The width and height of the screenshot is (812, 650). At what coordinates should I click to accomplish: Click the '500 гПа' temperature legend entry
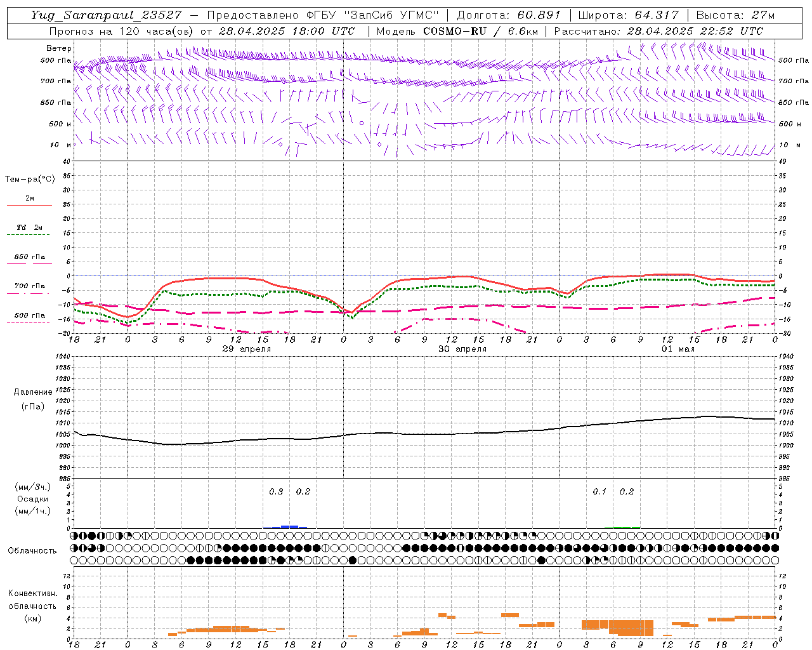tap(30, 315)
